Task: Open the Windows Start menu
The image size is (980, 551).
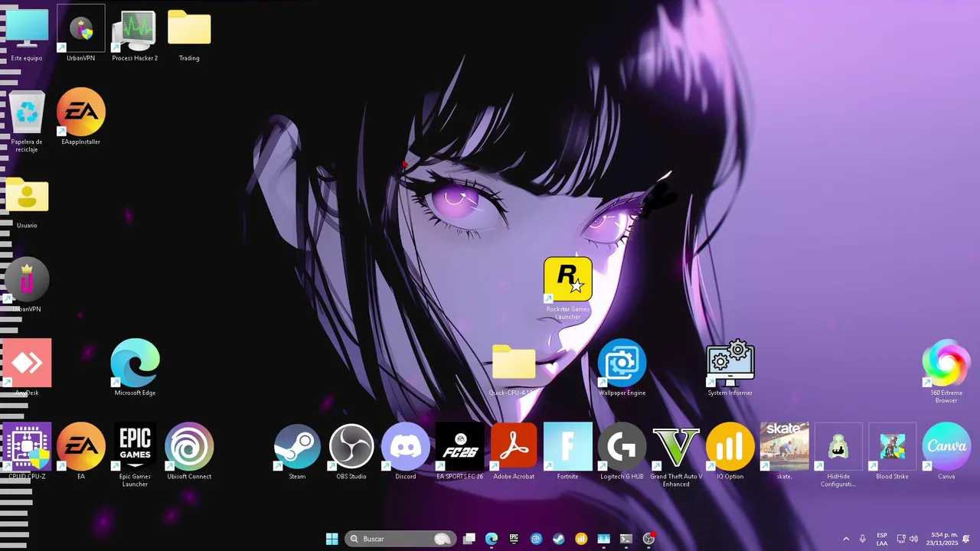Action: 332,539
